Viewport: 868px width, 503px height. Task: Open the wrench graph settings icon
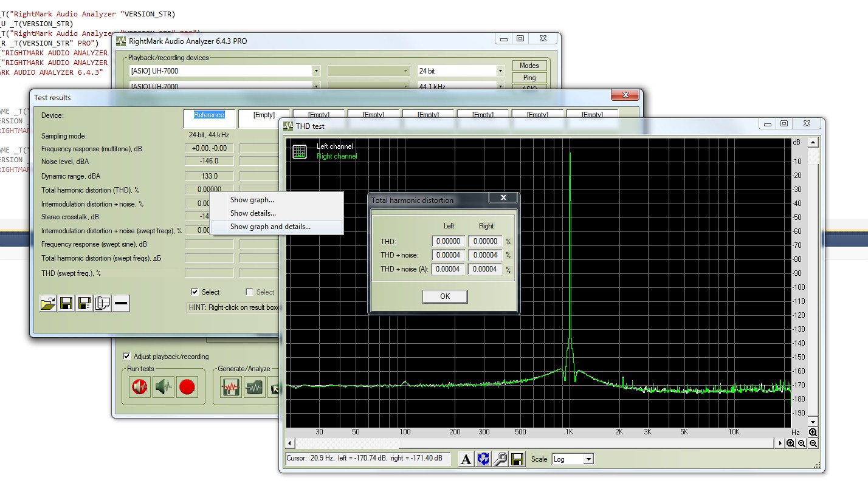(x=500, y=459)
